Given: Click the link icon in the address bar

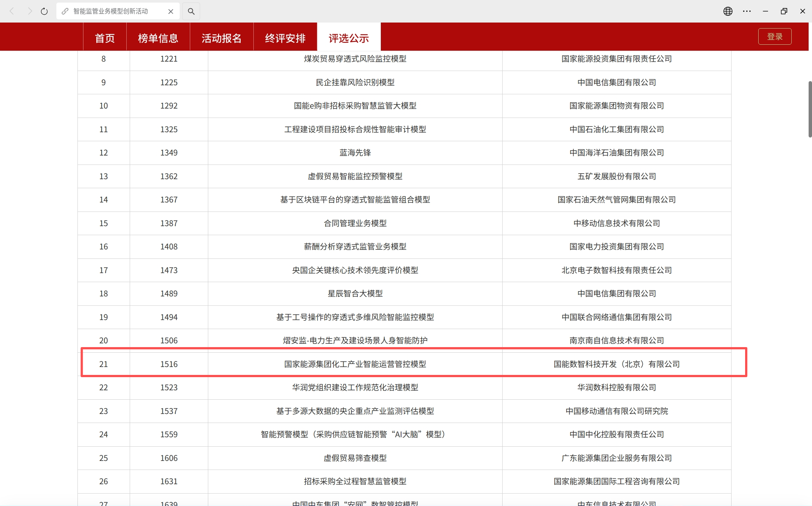Looking at the screenshot, I should pyautogui.click(x=65, y=11).
